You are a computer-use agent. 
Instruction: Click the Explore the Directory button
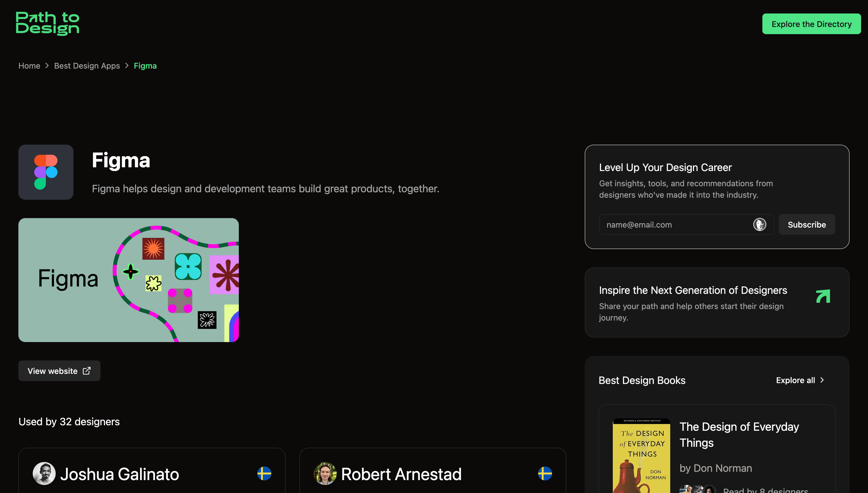(811, 24)
